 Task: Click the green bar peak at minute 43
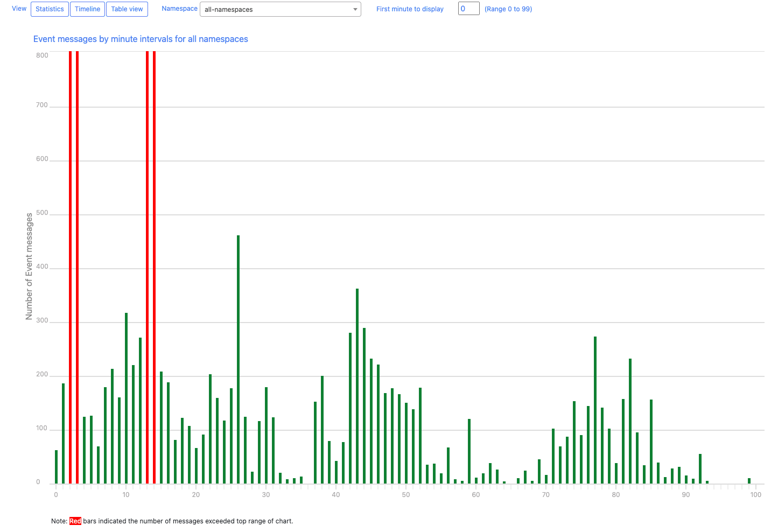coord(357,386)
